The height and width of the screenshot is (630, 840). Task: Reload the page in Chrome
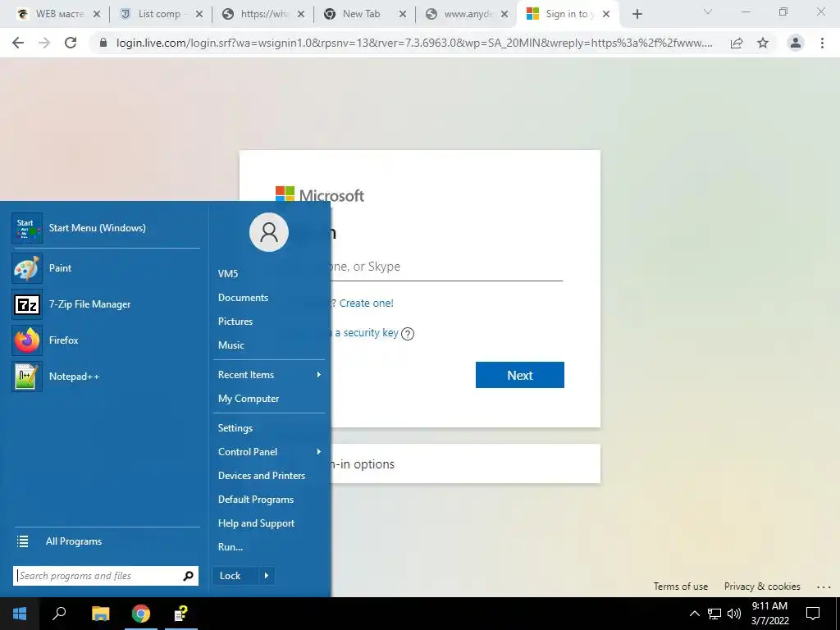click(71, 43)
